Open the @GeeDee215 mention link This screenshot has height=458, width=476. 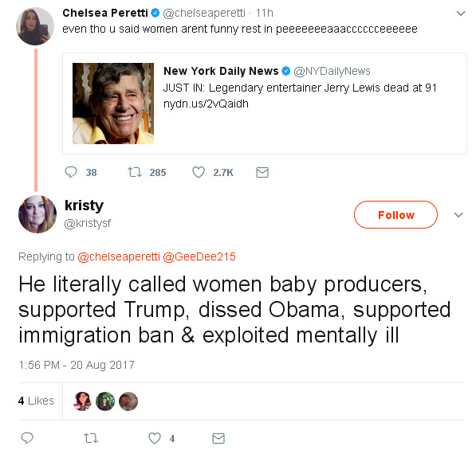pyautogui.click(x=199, y=256)
